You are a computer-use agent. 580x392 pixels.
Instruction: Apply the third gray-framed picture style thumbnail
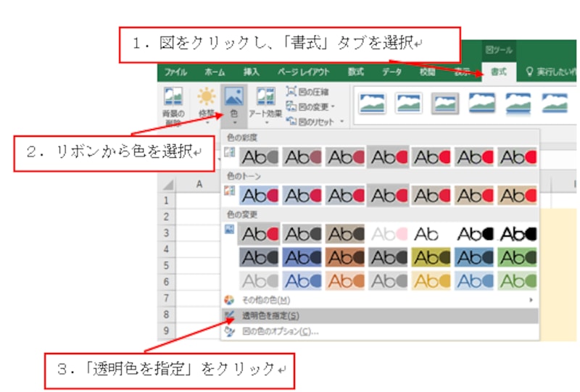445,103
